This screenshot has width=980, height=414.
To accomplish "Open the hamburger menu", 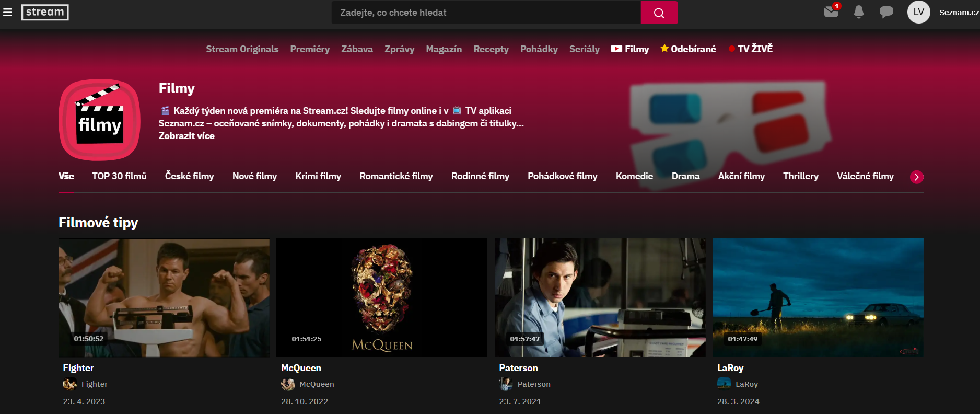I will (7, 12).
